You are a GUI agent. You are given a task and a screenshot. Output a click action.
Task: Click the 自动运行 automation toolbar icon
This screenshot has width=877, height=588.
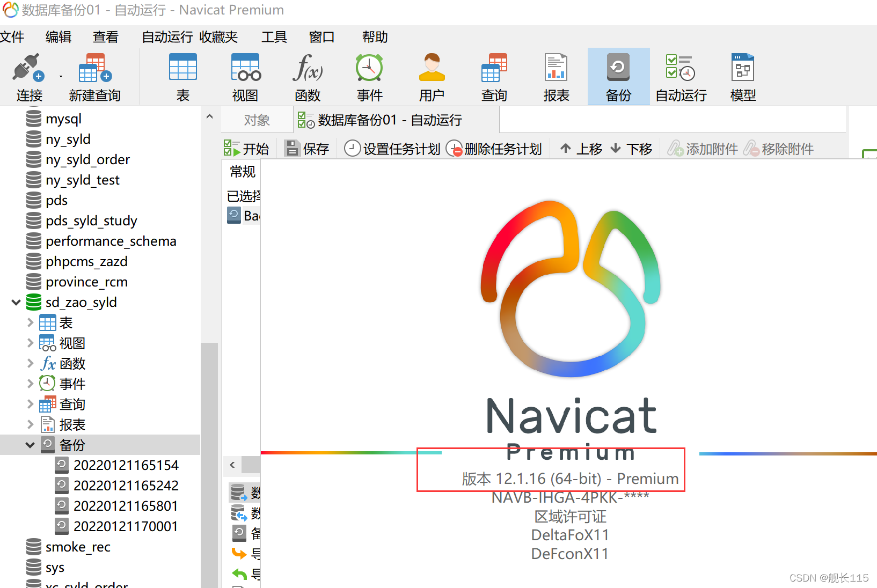(681, 77)
